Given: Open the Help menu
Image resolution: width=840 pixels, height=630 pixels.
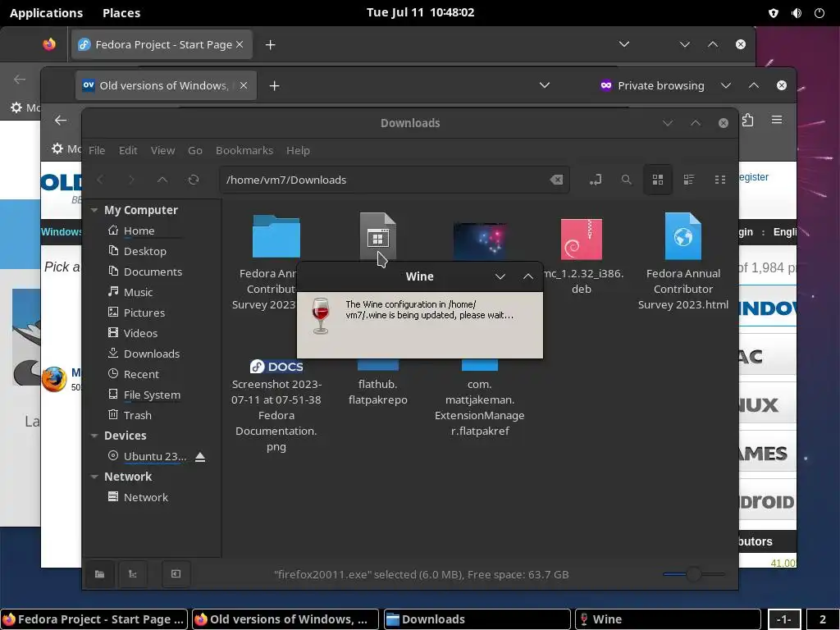Looking at the screenshot, I should coord(298,151).
